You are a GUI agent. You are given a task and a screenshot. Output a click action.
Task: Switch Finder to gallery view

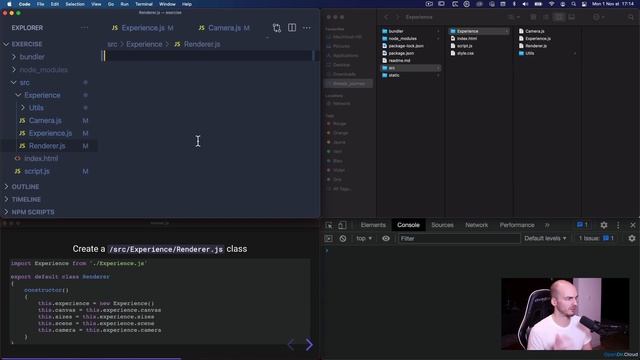tap(571, 17)
